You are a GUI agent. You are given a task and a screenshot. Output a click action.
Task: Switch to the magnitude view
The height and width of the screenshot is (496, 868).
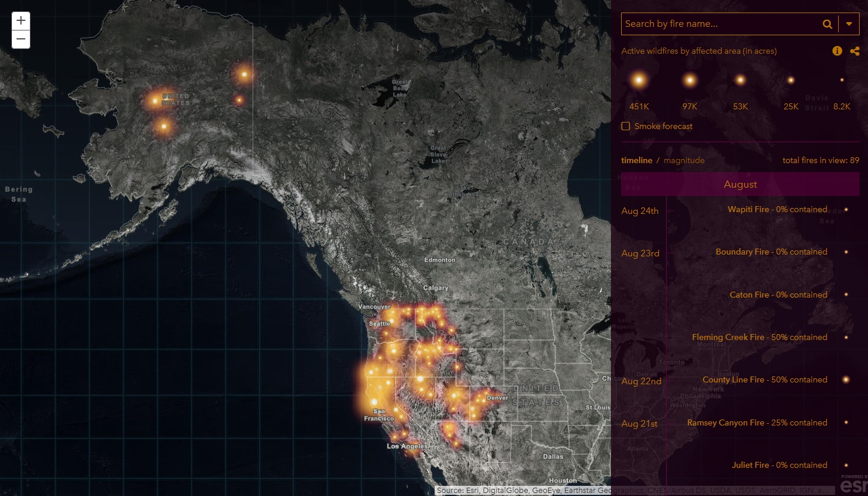(x=684, y=160)
